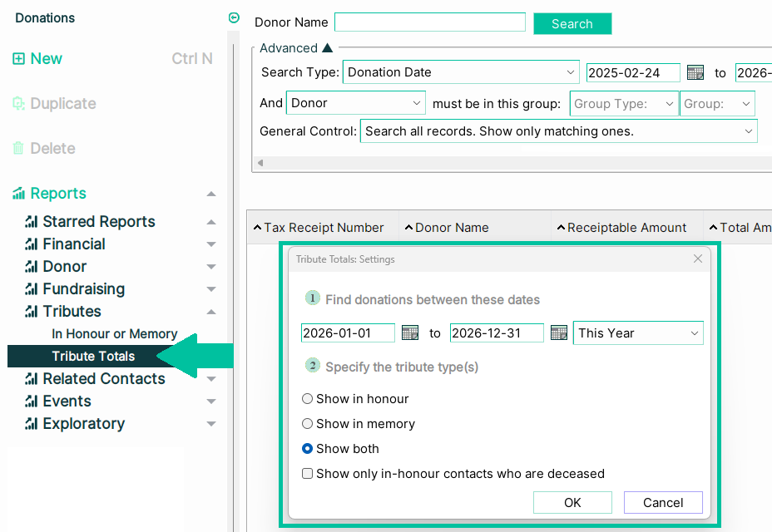Click the green Search button
The height and width of the screenshot is (532, 772).
point(572,24)
